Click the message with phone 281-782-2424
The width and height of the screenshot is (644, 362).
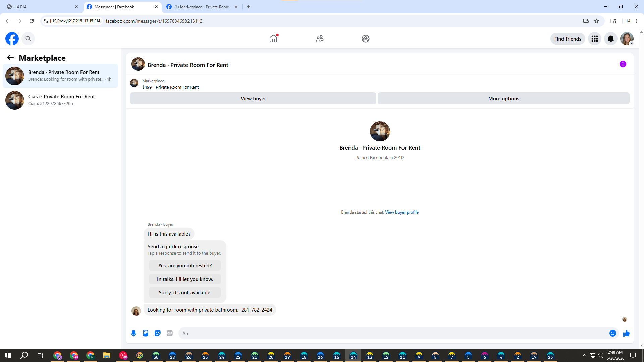(210, 310)
